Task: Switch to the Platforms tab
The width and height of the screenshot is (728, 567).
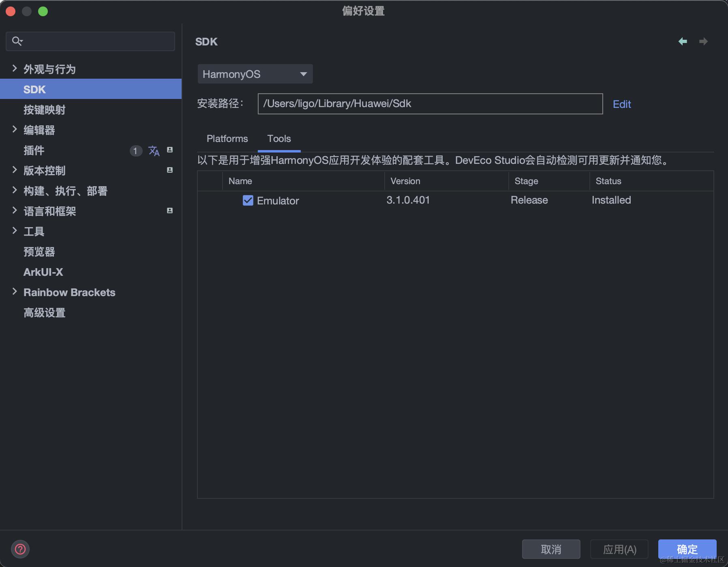Action: 227,139
